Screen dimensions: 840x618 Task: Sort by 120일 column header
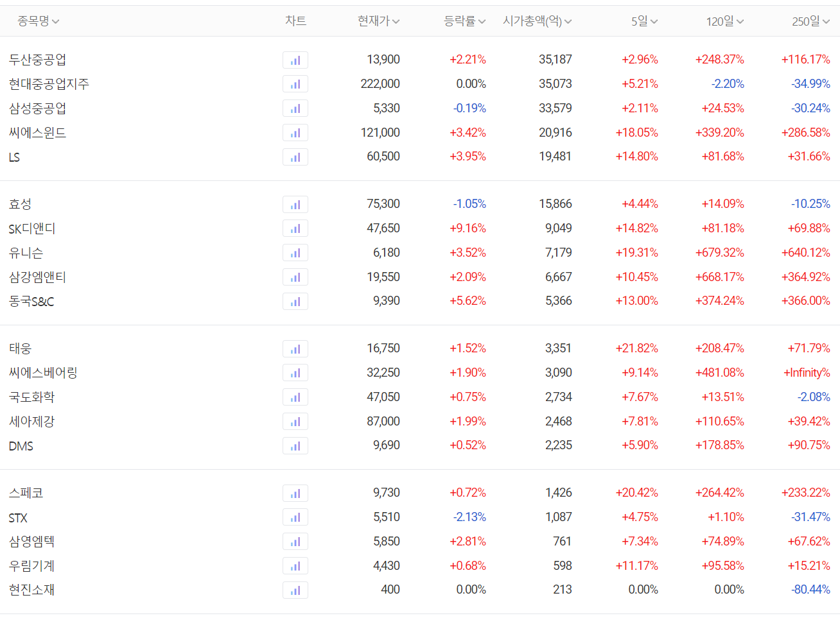[726, 21]
